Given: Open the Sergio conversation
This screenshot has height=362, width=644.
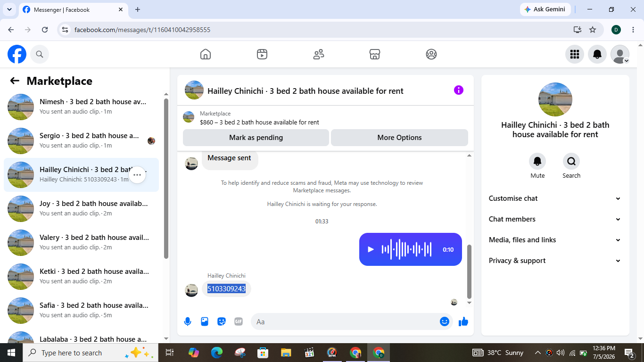Looking at the screenshot, I should click(81, 141).
